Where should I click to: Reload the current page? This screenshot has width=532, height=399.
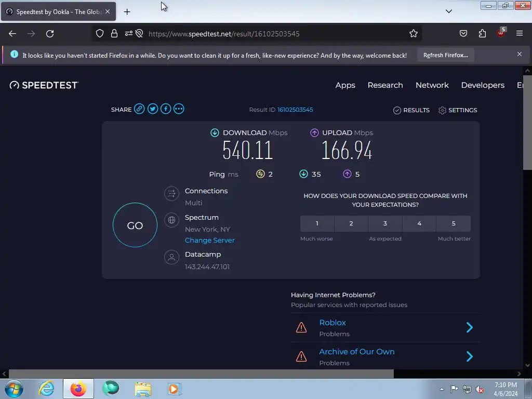50,34
